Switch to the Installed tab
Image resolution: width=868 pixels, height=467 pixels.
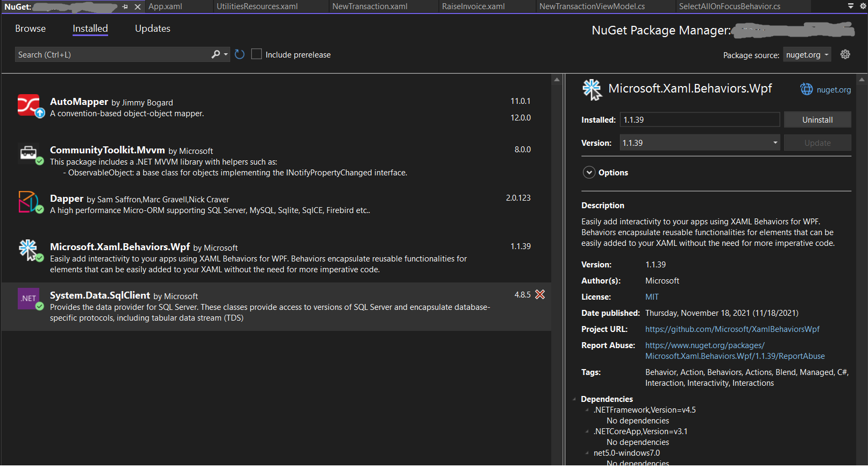coord(90,29)
